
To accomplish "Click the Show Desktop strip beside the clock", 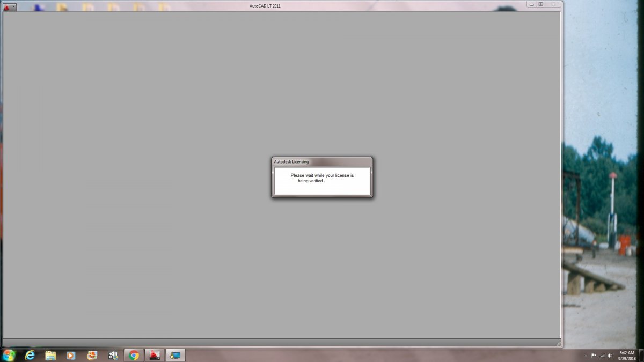I will coord(641,355).
